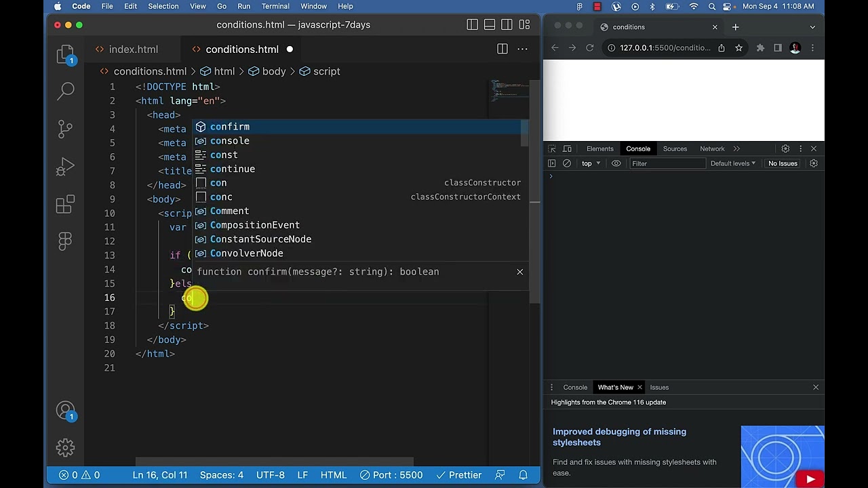
Task: Open the Manage gear in activity bar
Action: click(66, 447)
